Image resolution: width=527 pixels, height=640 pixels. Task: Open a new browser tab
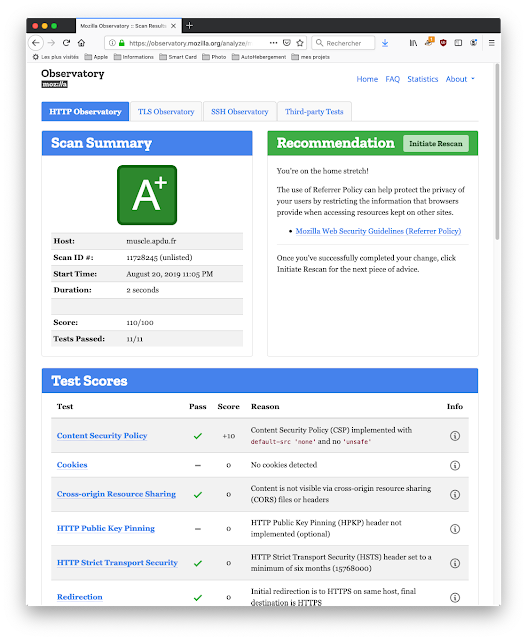coord(189,26)
